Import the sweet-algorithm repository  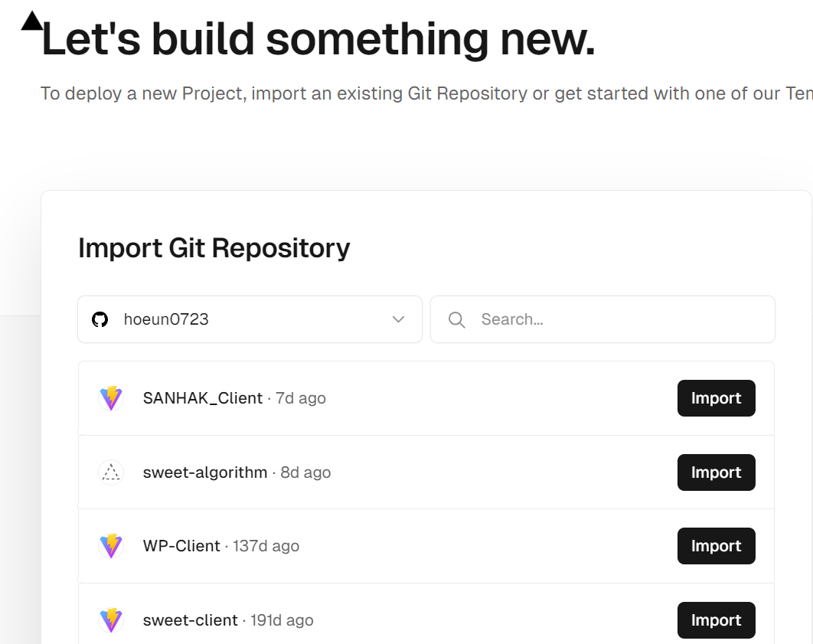tap(716, 472)
